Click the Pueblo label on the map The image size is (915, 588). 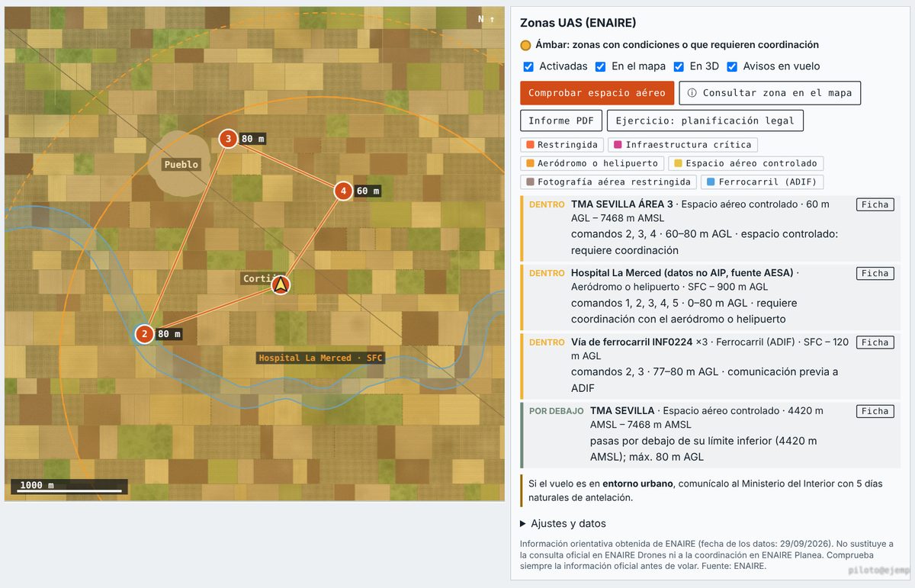coord(181,164)
